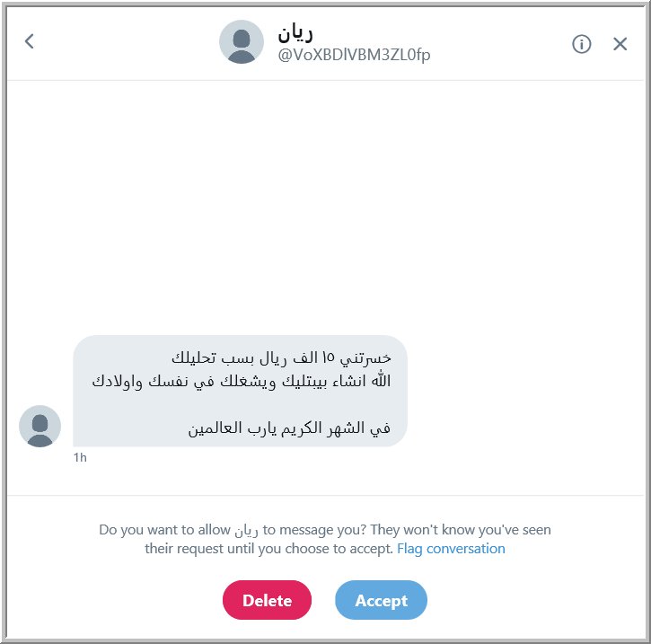
Task: Open profile via display name ريان in header
Action: point(295,33)
